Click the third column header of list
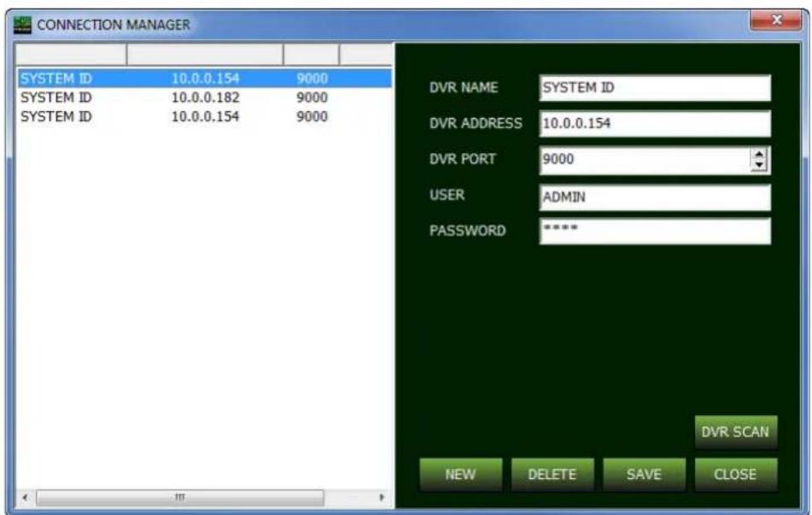The height and width of the screenshot is (515, 812). click(x=312, y=55)
